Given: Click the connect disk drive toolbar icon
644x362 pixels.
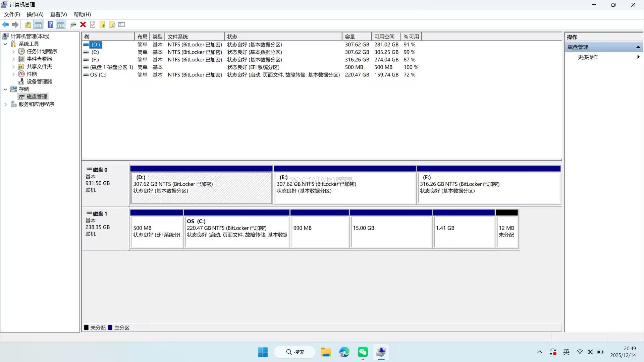Looking at the screenshot, I should click(73, 24).
